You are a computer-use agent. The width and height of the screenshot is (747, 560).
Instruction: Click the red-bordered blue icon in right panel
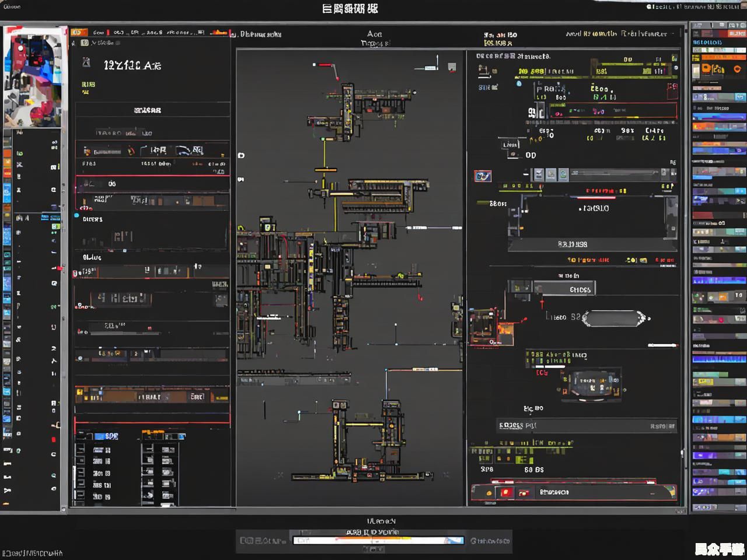point(483,176)
